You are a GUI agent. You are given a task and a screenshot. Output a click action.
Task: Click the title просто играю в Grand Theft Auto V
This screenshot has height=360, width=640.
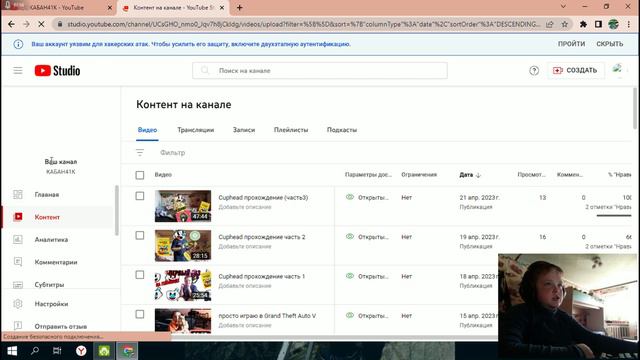click(x=267, y=316)
